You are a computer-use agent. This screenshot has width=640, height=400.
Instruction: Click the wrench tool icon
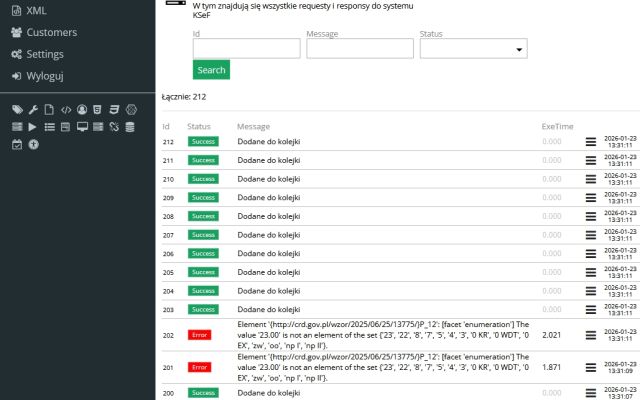33,109
